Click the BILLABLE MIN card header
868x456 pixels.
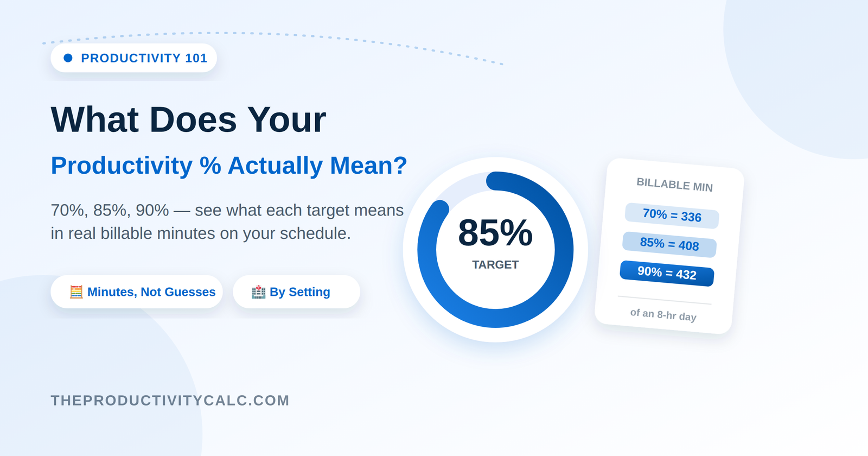pos(675,185)
